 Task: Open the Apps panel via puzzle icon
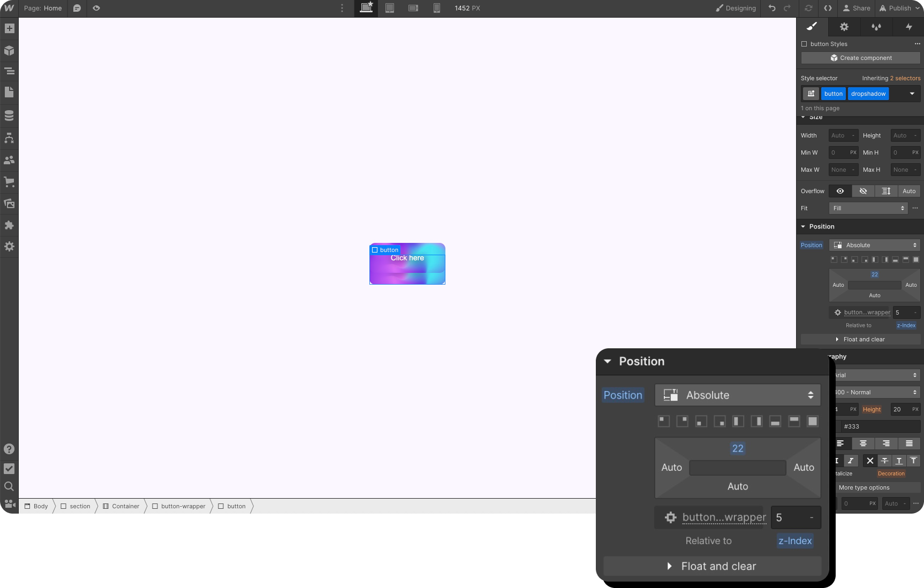coord(9,225)
